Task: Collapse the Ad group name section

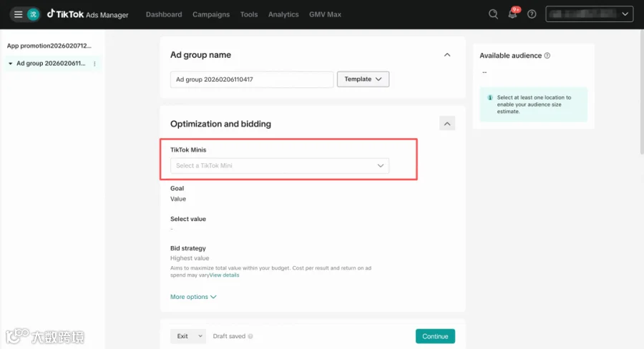Action: [447, 54]
